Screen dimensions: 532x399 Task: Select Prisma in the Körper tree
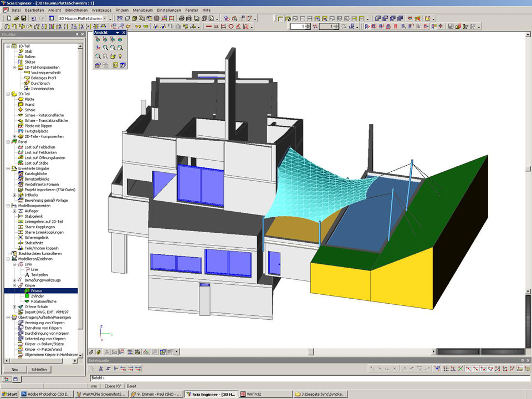point(37,290)
